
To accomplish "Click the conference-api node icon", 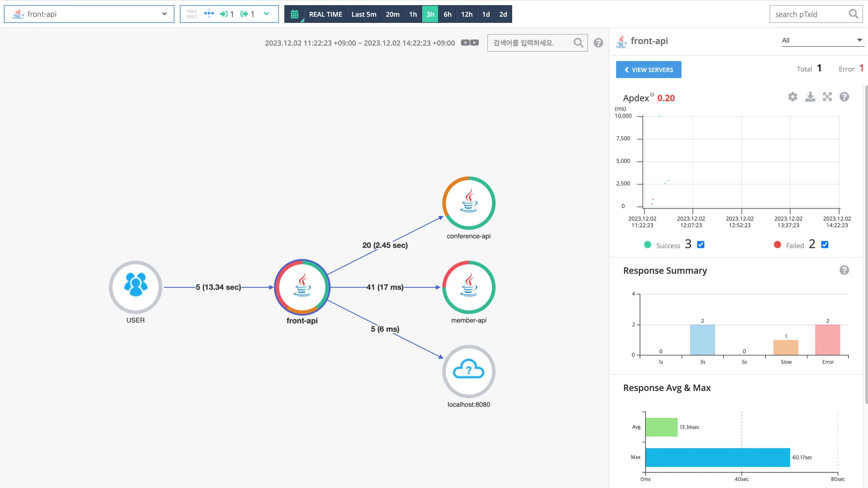I will (469, 203).
